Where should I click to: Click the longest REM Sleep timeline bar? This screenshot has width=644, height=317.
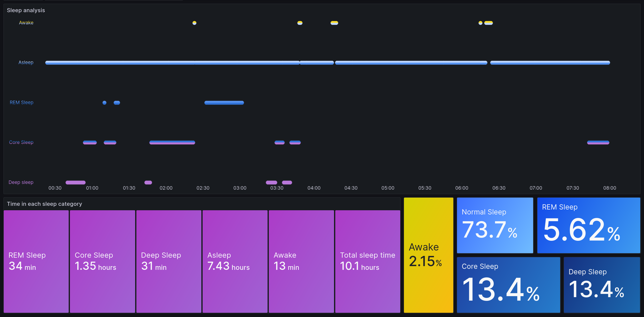click(224, 103)
